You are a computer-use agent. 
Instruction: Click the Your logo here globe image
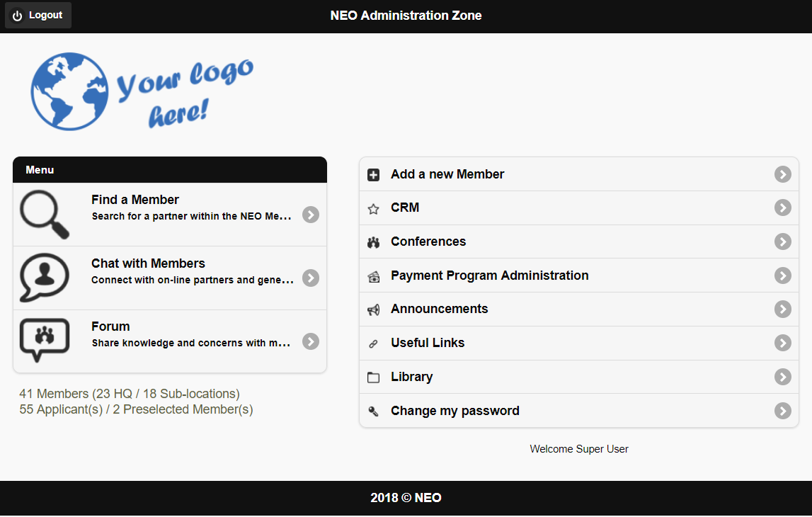coord(142,91)
